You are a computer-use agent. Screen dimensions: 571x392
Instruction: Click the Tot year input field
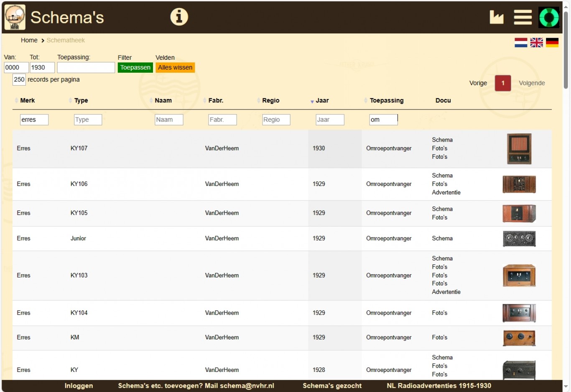[42, 67]
